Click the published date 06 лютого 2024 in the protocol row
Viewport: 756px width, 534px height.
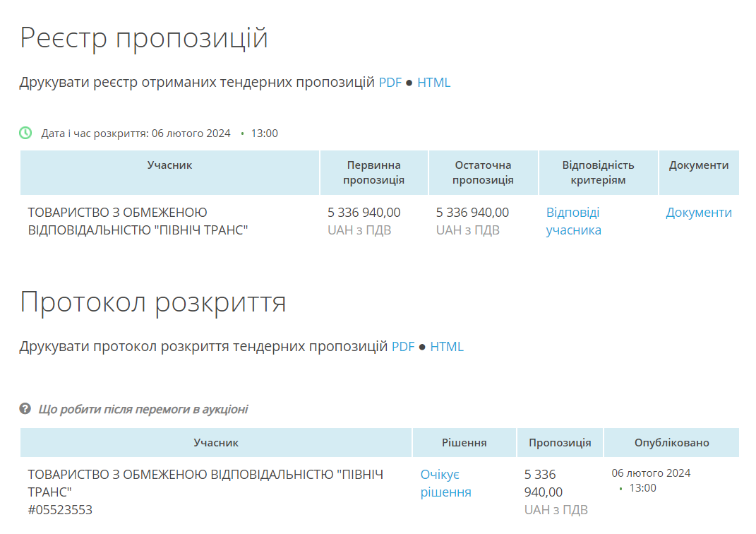[x=651, y=473]
